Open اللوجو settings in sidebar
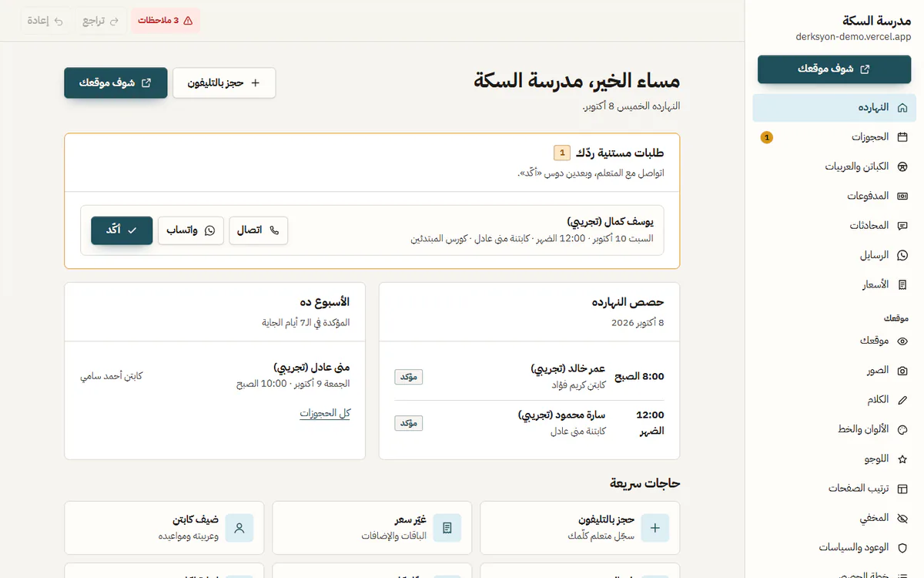 coord(834,459)
